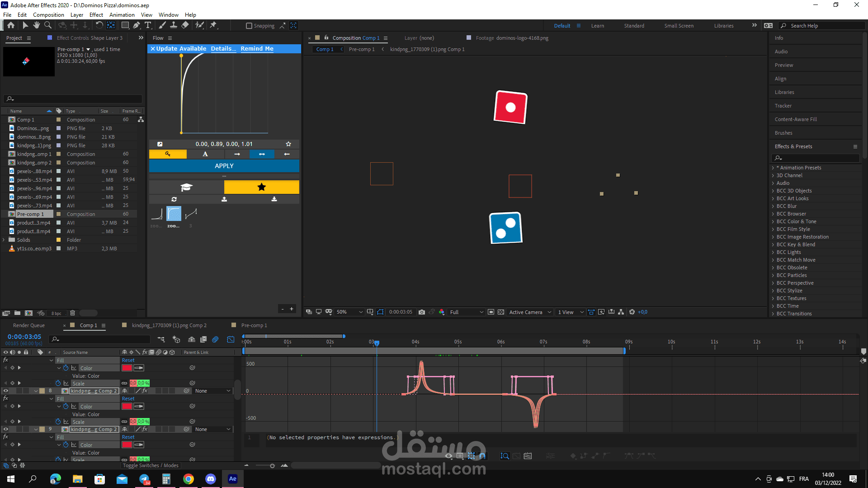Expand the Animation Presets category
The height and width of the screenshot is (488, 868).
pyautogui.click(x=773, y=168)
